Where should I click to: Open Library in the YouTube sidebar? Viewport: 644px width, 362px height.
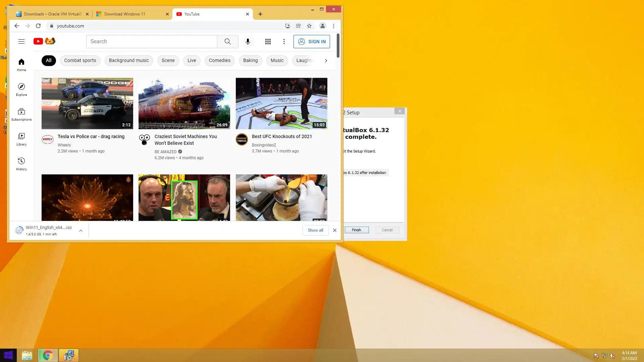click(21, 139)
